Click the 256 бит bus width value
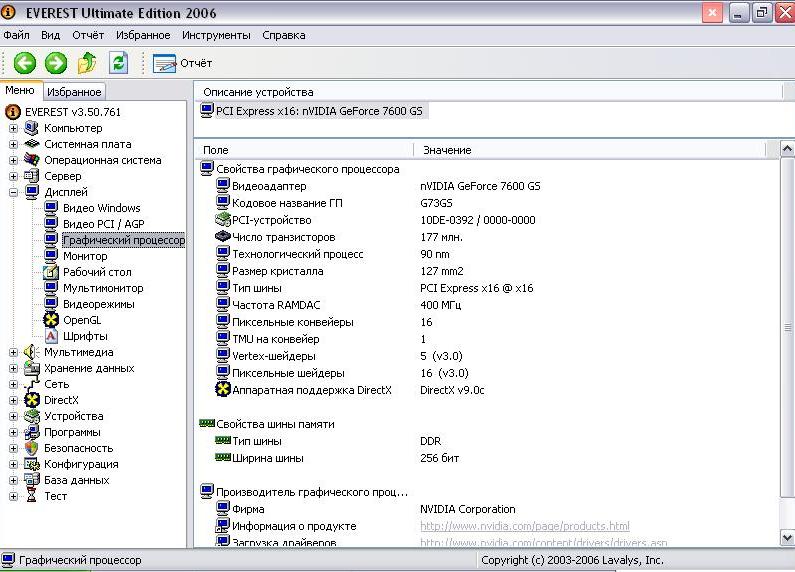The width and height of the screenshot is (795, 572). [x=439, y=458]
